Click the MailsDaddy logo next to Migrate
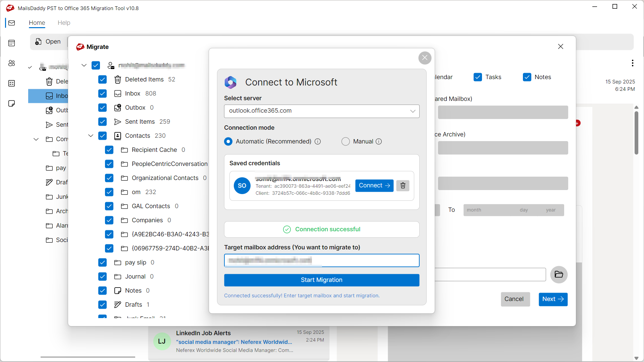The height and width of the screenshot is (362, 644). tap(80, 47)
